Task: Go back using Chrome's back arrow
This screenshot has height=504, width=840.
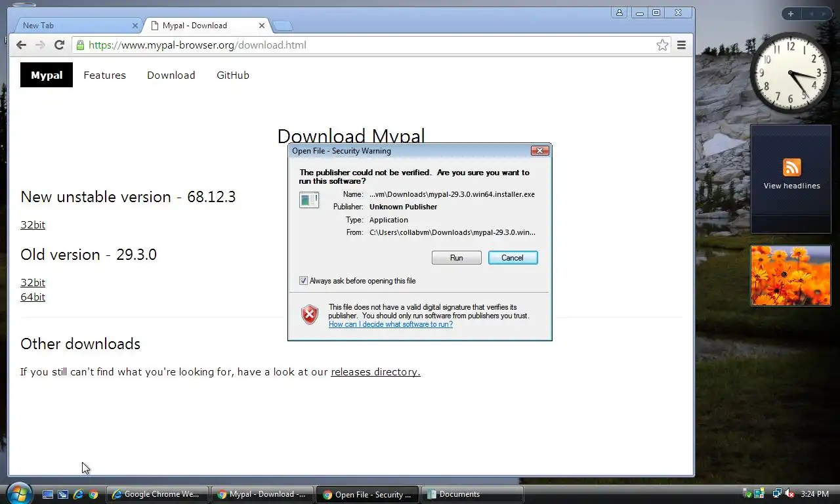Action: coord(21,45)
